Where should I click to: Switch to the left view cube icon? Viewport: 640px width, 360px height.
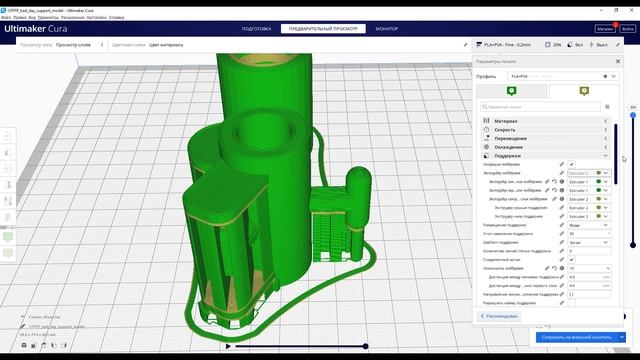point(54,345)
